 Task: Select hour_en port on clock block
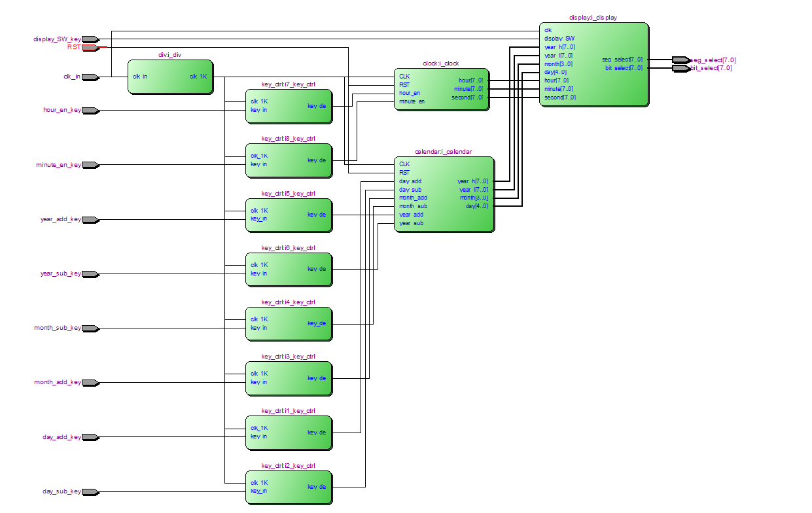410,93
